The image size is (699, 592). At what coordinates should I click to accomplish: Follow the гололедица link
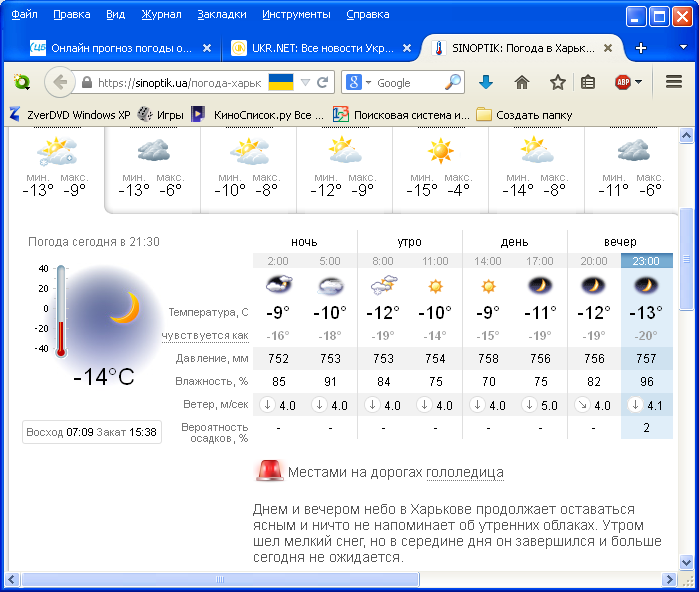465,472
